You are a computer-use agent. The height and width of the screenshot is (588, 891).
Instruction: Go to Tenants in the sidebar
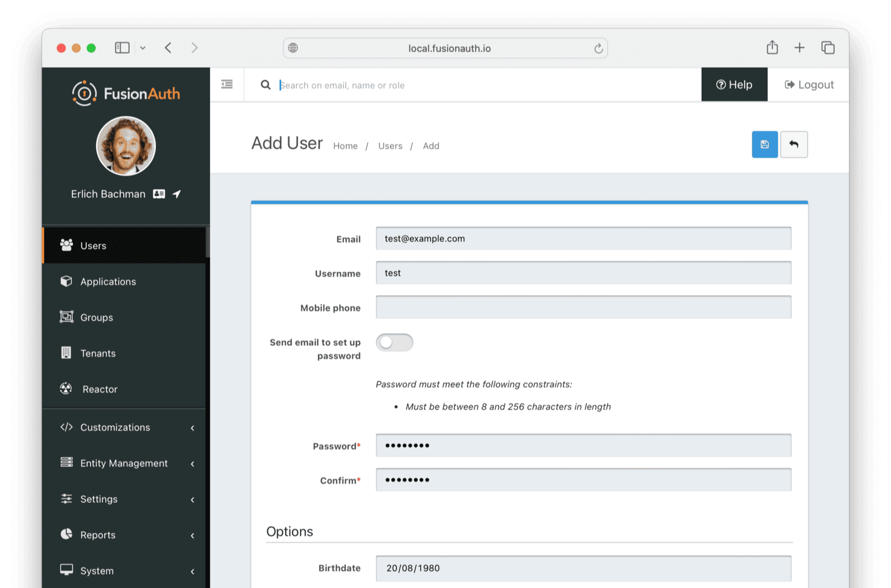(x=98, y=354)
